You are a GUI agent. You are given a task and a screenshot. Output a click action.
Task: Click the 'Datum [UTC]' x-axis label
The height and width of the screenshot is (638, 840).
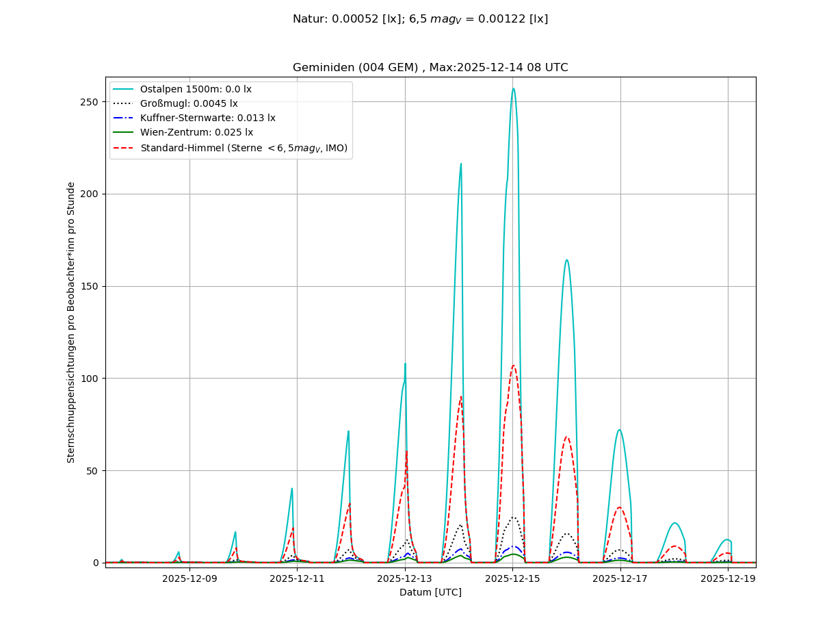coord(430,592)
